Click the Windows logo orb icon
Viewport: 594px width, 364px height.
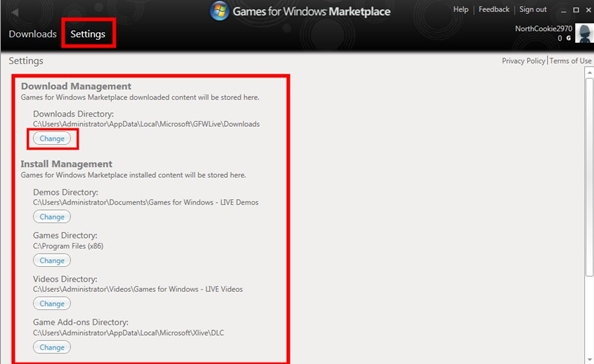point(219,11)
